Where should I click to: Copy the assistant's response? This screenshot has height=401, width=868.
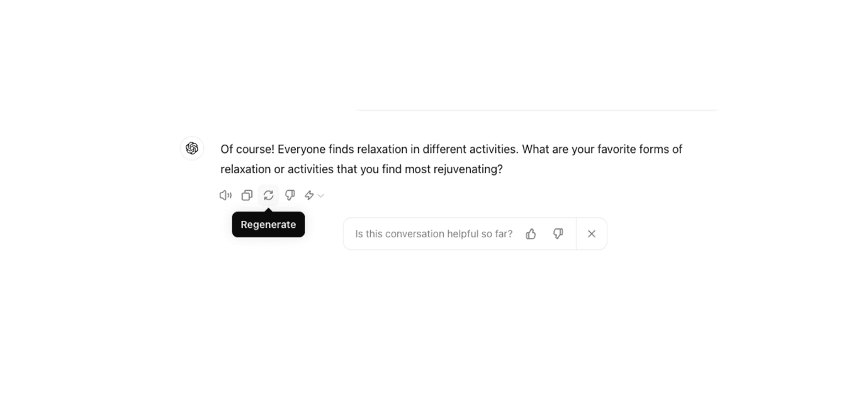tap(247, 195)
